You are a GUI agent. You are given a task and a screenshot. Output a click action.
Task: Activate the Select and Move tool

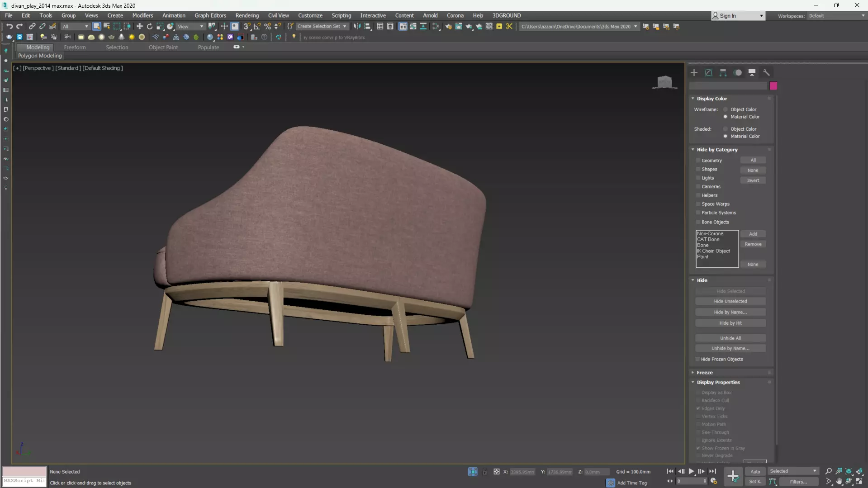point(140,26)
